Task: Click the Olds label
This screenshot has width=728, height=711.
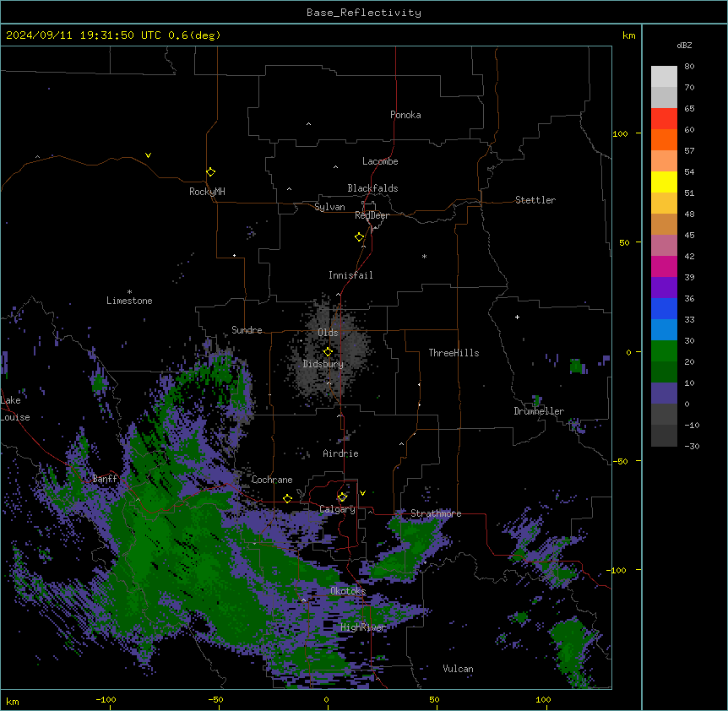Action: coord(328,333)
